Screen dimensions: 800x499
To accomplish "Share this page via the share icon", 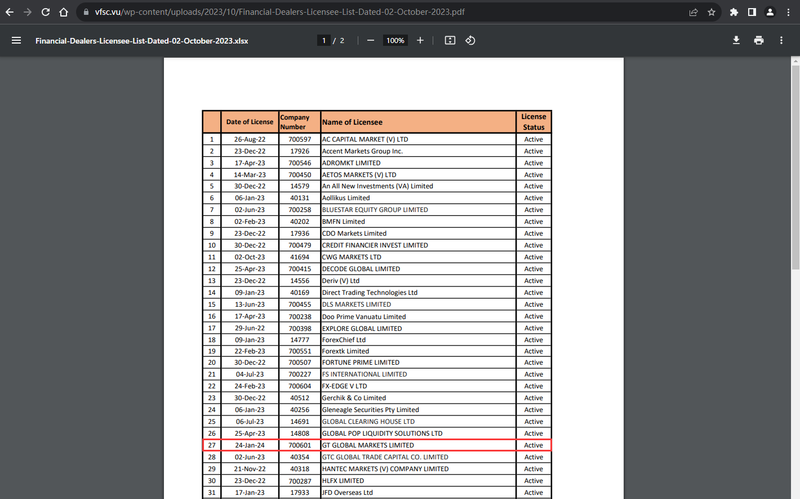I will click(693, 12).
